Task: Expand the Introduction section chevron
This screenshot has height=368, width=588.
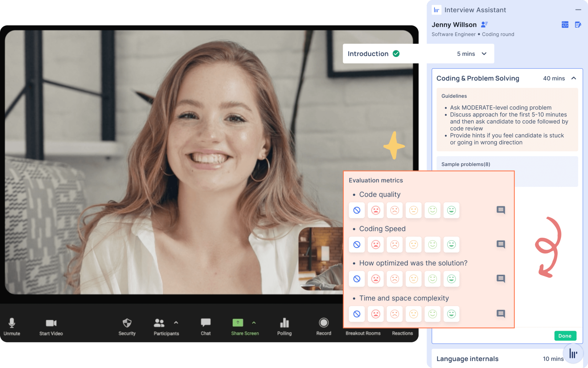Action: click(484, 54)
